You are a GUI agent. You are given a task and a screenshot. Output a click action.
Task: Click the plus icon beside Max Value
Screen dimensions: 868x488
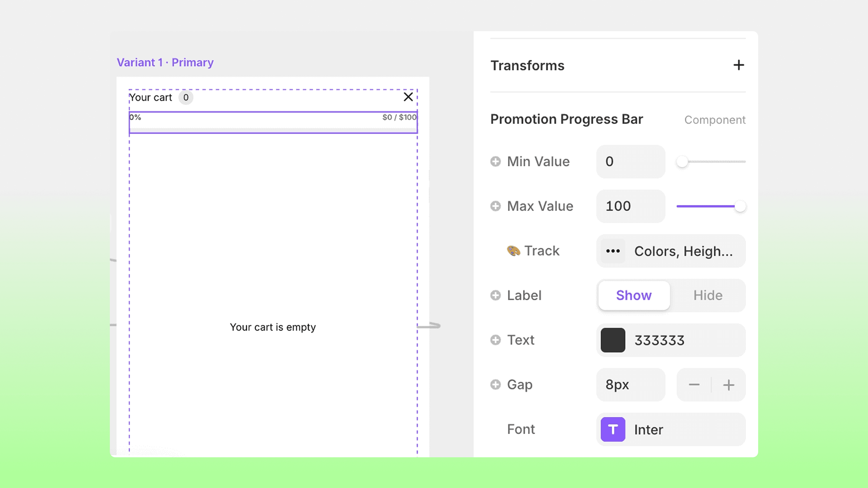coord(495,206)
